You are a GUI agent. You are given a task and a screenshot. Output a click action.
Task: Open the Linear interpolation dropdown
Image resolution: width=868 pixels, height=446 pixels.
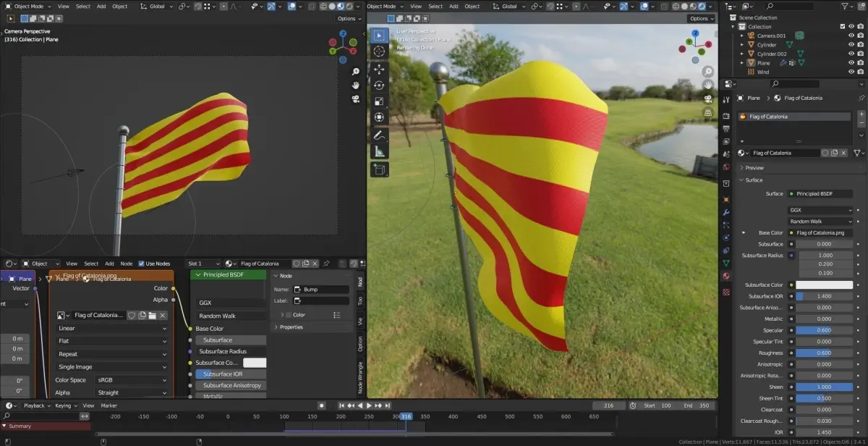point(112,328)
